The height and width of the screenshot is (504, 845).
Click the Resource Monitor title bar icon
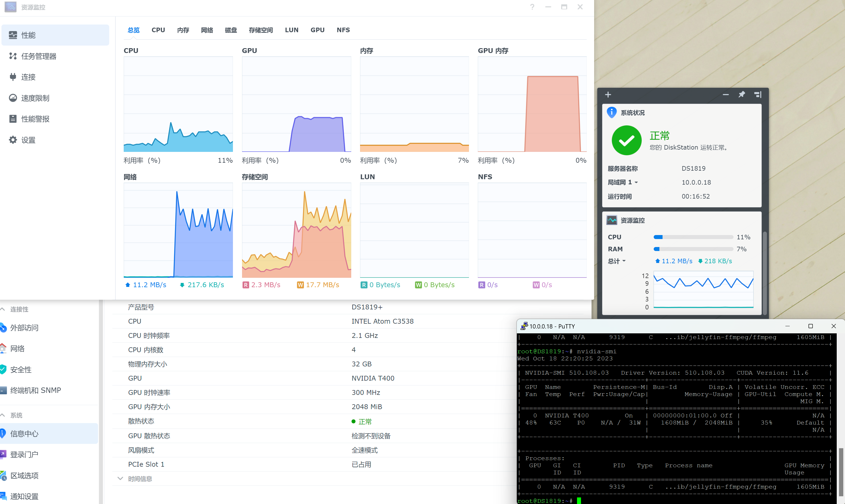(10, 7)
